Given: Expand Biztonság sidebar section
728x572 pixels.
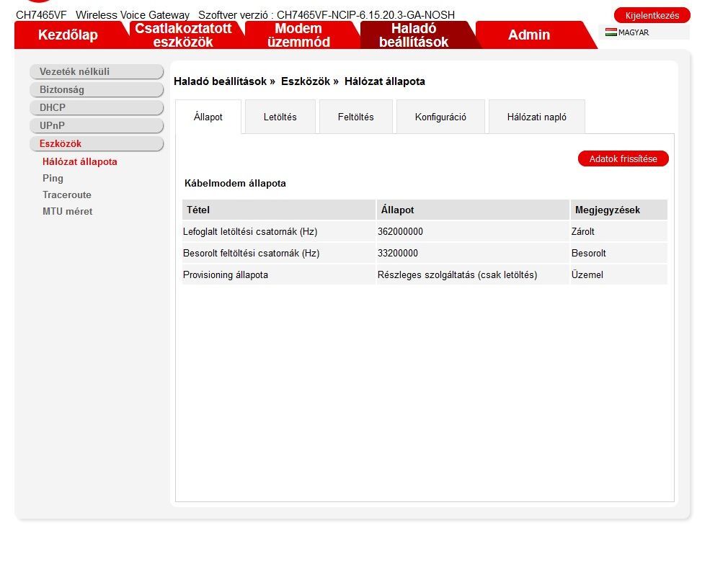Looking at the screenshot, I should coord(97,89).
